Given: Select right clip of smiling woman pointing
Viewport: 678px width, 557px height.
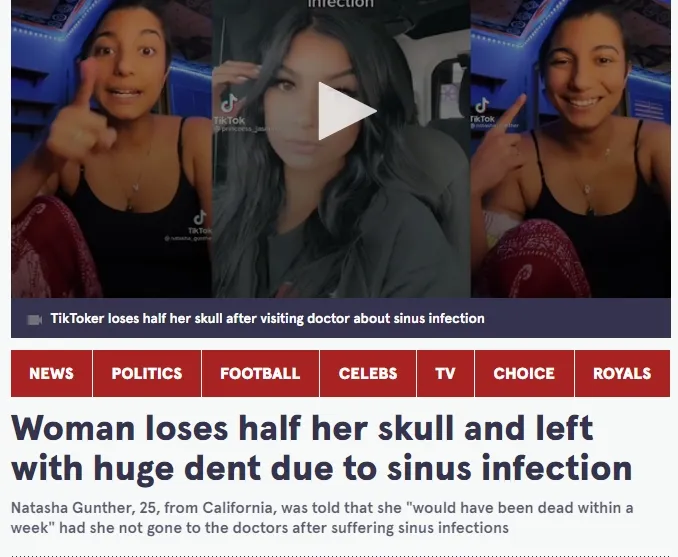Looking at the screenshot, I should point(571,149).
